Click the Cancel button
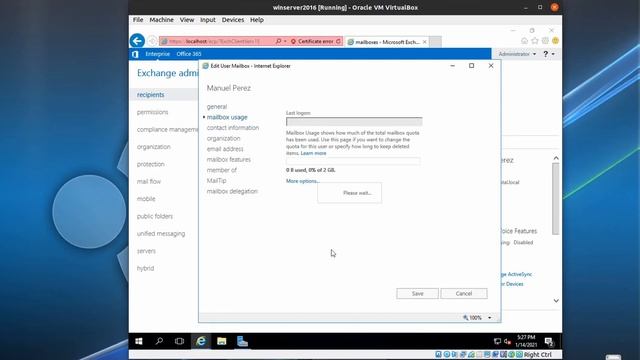This screenshot has height=360, width=640. click(x=464, y=293)
